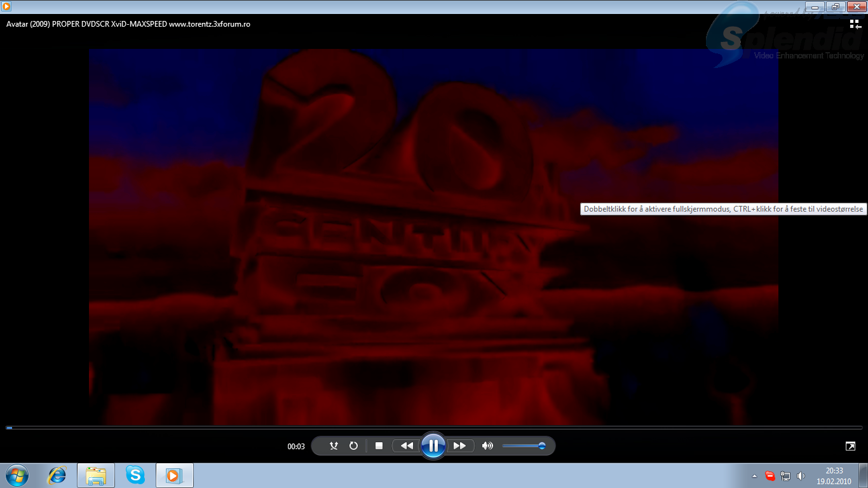The image size is (868, 488).
Task: Switch to Library view icon
Action: tap(855, 24)
